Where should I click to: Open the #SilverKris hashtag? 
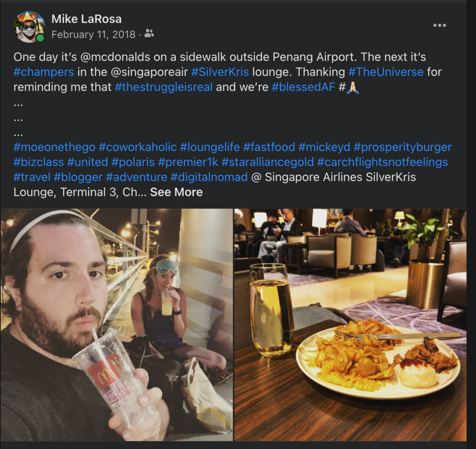220,72
